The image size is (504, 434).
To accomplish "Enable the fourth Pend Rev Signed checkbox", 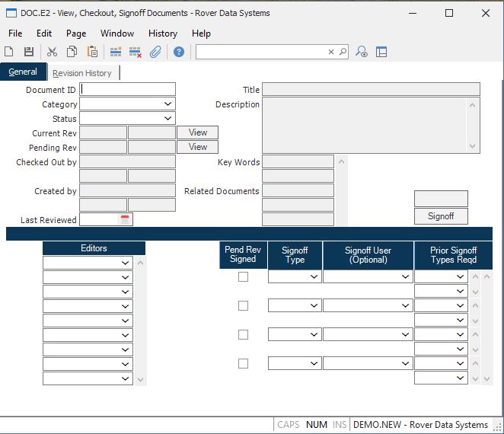I will pos(243,364).
